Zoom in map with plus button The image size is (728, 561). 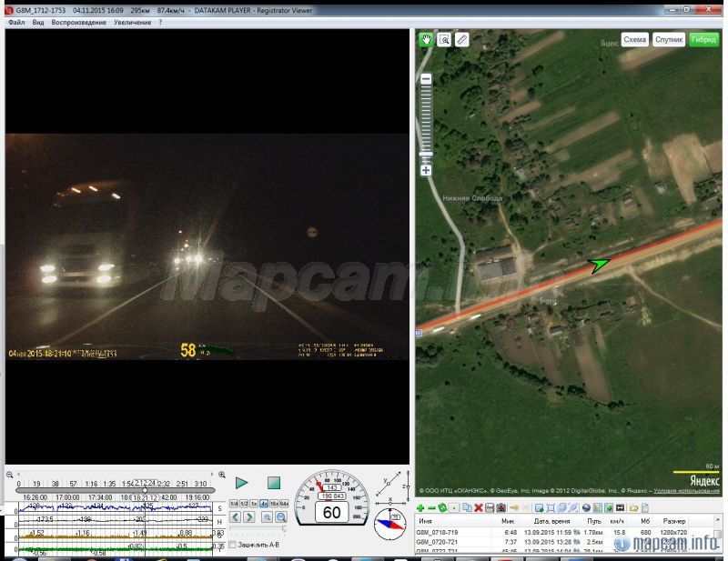click(426, 170)
